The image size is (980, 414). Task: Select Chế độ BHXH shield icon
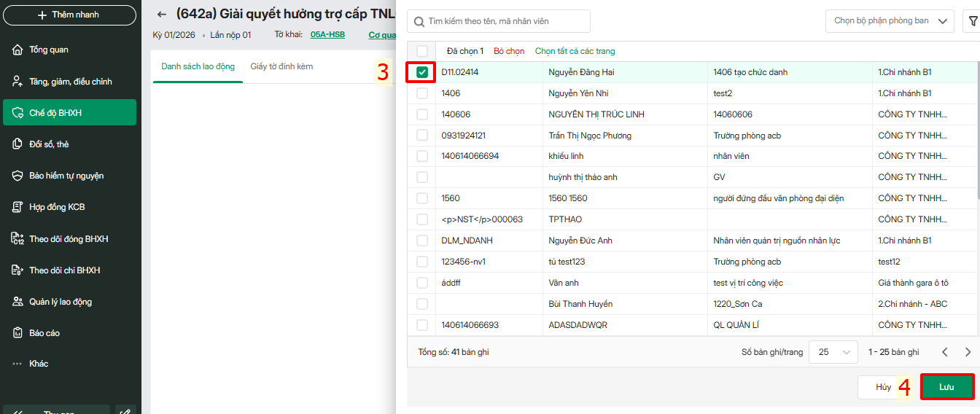[x=18, y=113]
